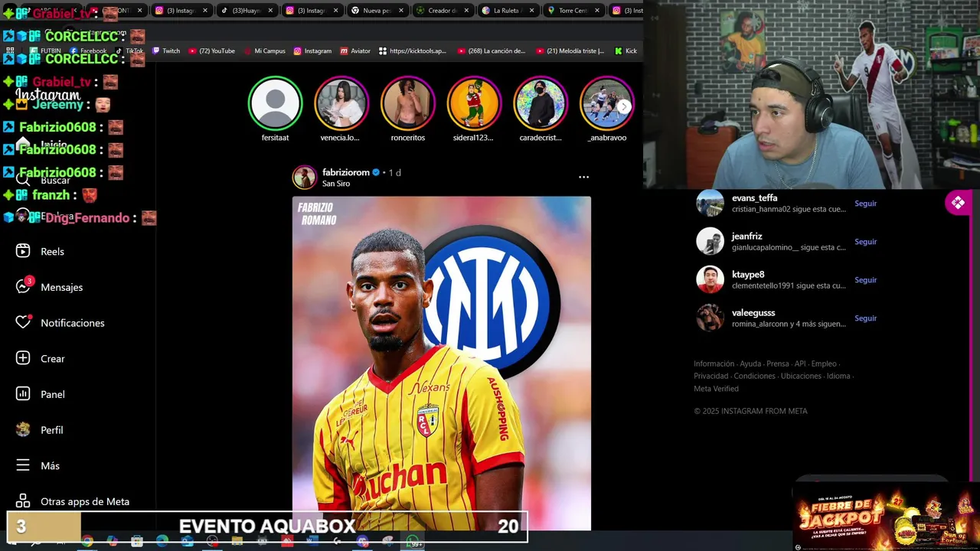View caradecrist story
980x551 pixels.
[x=541, y=103]
